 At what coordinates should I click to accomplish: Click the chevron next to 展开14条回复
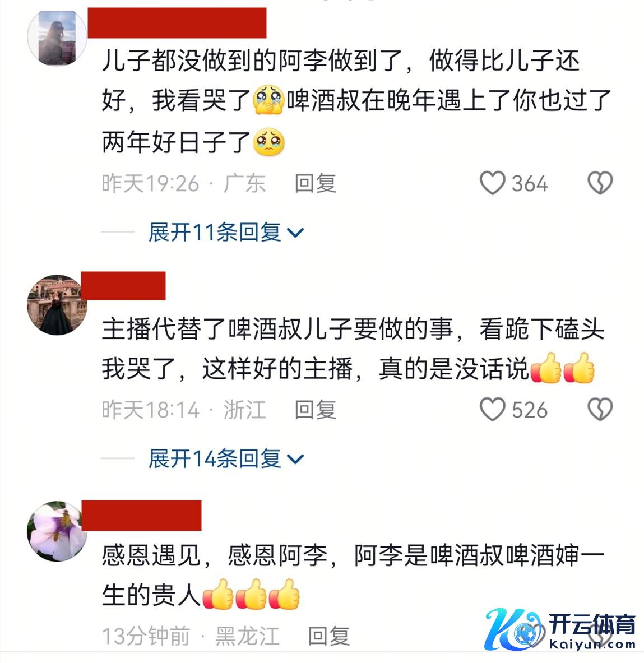point(295,459)
